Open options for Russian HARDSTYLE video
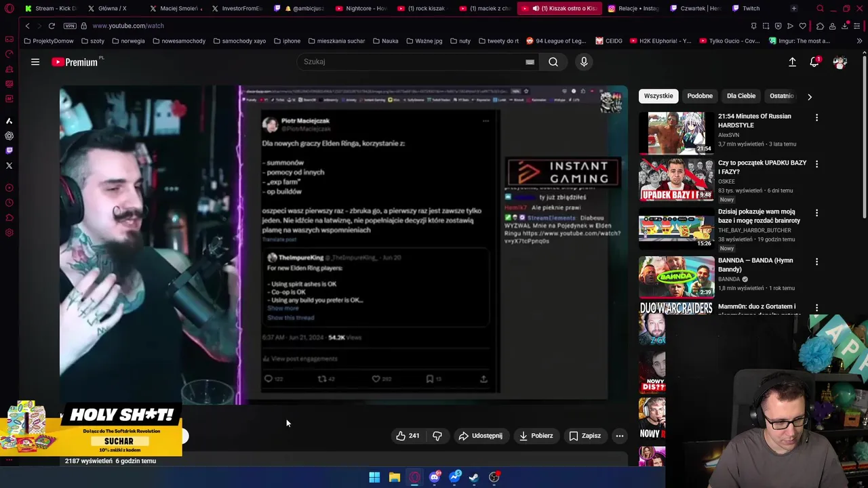The width and height of the screenshot is (868, 488). click(816, 117)
